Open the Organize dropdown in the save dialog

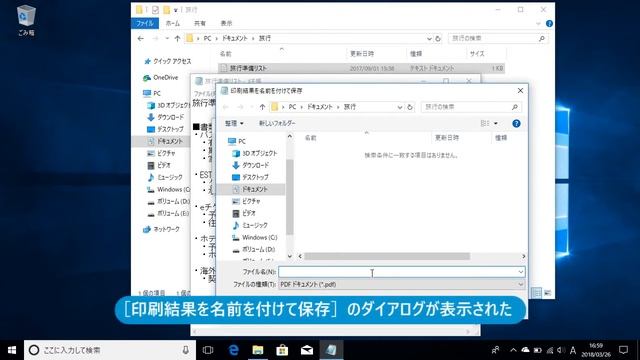coord(234,123)
